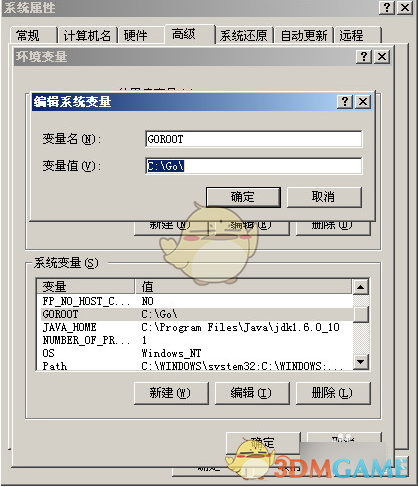Image resolution: width=418 pixels, height=487 pixels.
Task: Click 删除 (L) button under system variables
Action: (333, 393)
